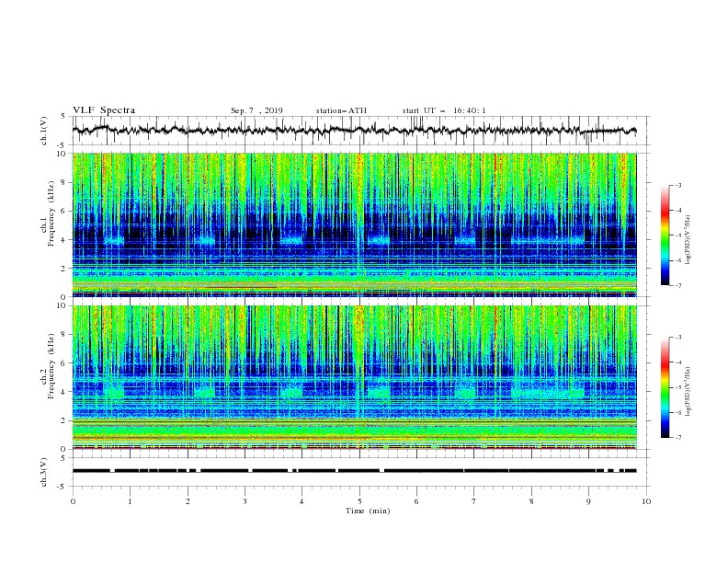Click the time axis tick label "10"
The image size is (728, 563).
pyautogui.click(x=646, y=501)
